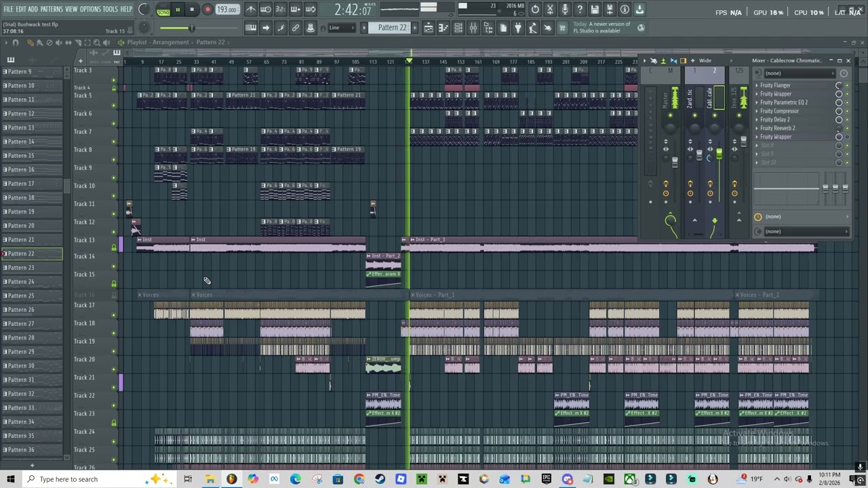This screenshot has width=868, height=488.
Task: Open the tempo tapper icon
Action: pos(533,28)
